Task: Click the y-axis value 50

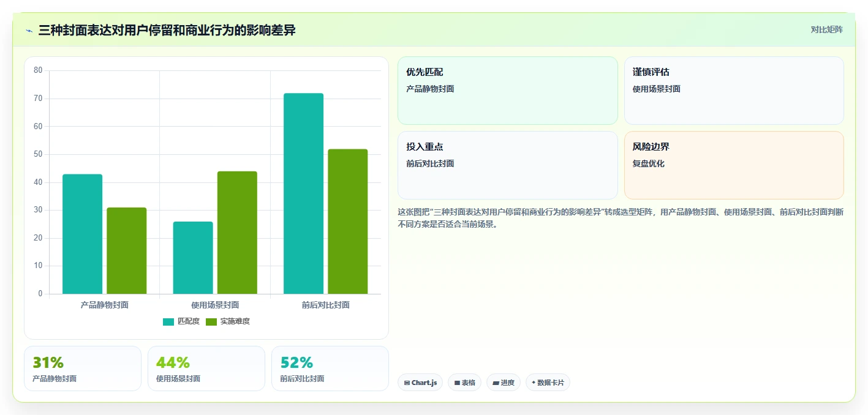Action: pyautogui.click(x=38, y=154)
